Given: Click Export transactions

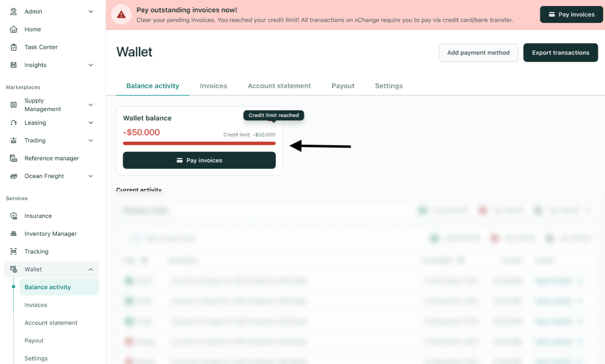Looking at the screenshot, I should pos(560,52).
